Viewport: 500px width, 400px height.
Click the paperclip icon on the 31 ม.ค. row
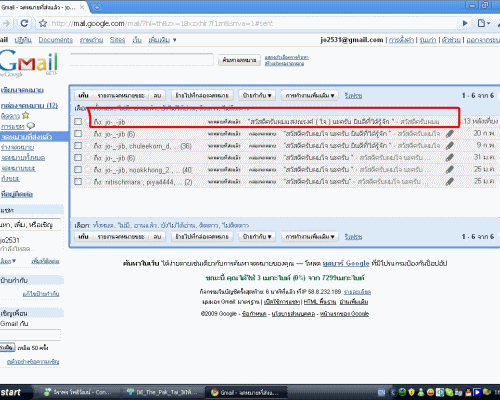(x=450, y=158)
